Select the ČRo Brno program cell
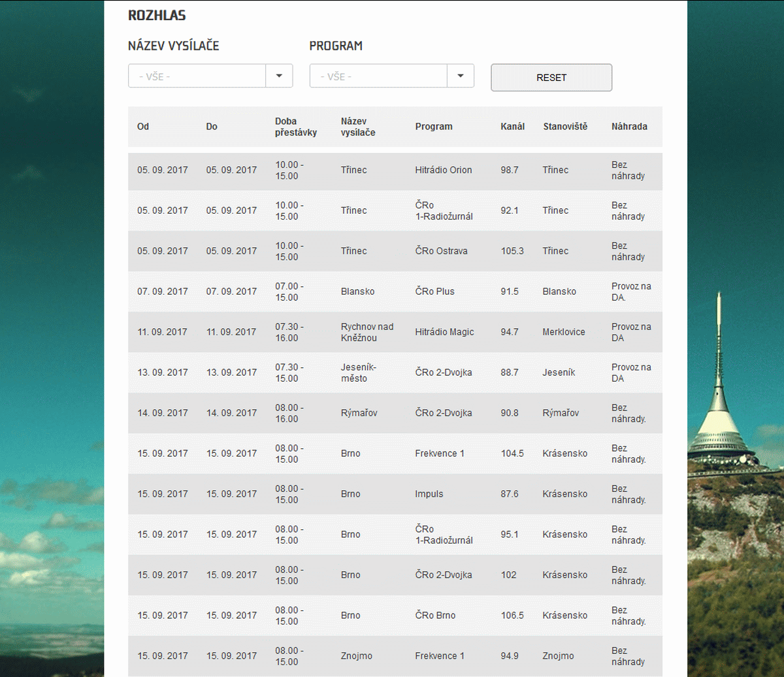784x677 pixels. tap(435, 616)
